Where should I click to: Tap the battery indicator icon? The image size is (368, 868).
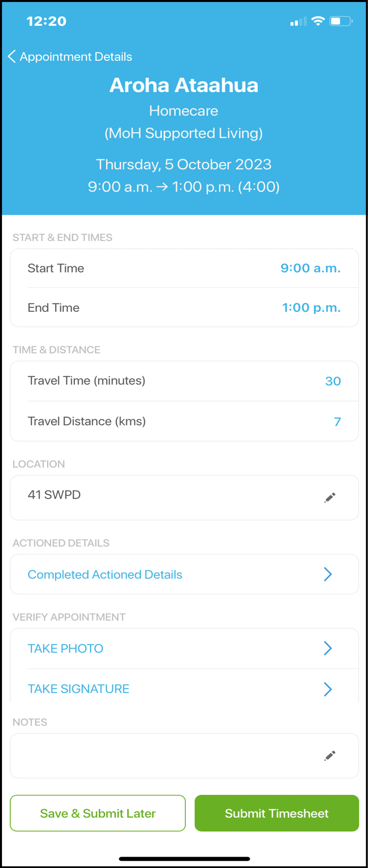[x=341, y=21]
